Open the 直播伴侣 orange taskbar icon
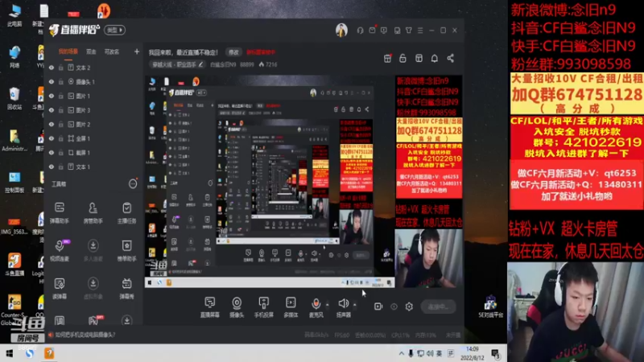This screenshot has height=362, width=644. pyautogui.click(x=49, y=353)
